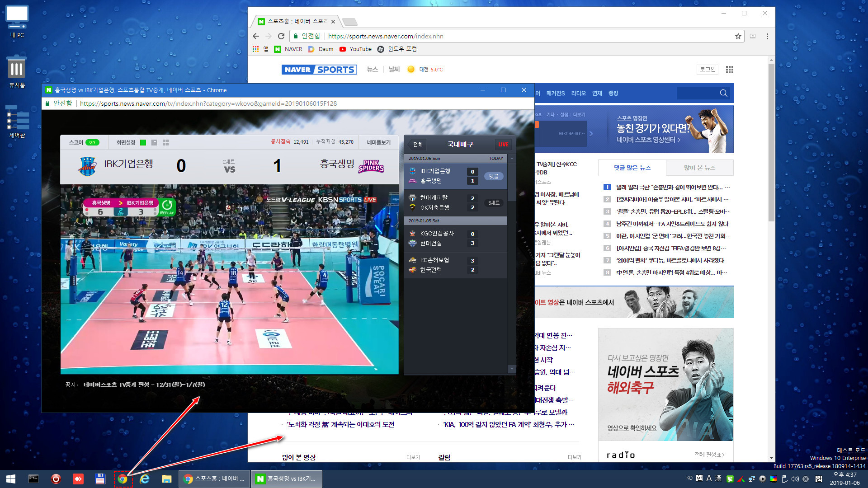Click the IBK Altos team logo
This screenshot has width=868, height=488.
click(87, 166)
